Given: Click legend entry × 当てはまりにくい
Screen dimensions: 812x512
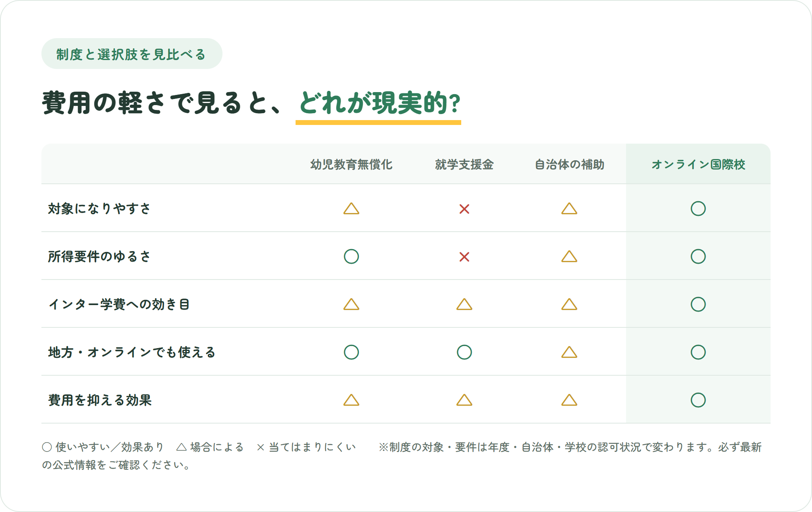Looking at the screenshot, I should pyautogui.click(x=307, y=447).
